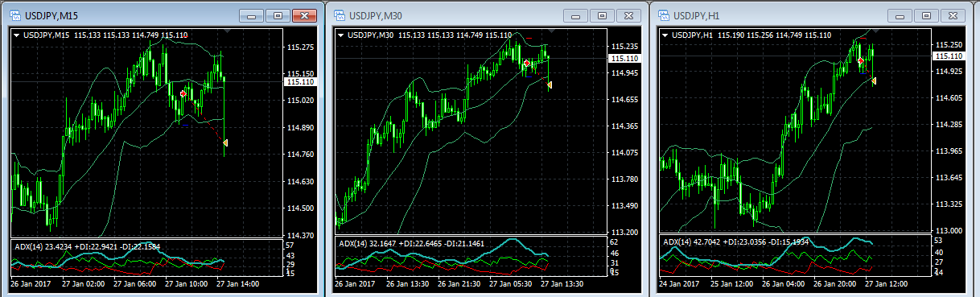Click the 114.760 price scale value on M15
Image resolution: width=980 pixels, height=297 pixels.
pyautogui.click(x=300, y=155)
